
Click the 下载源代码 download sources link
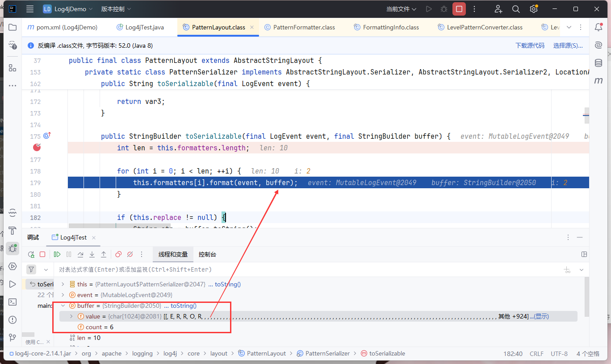pos(530,45)
